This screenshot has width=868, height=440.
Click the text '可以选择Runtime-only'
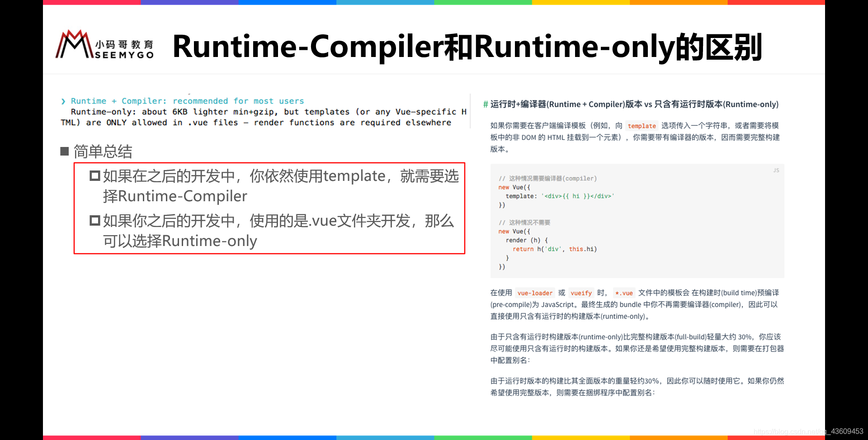180,241
